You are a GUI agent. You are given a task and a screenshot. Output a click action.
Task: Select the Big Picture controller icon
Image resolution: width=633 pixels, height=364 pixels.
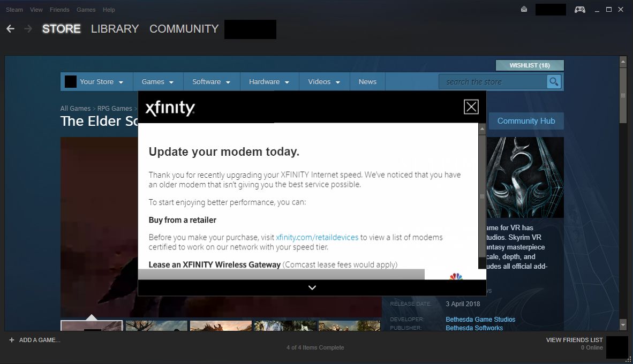tap(579, 9)
